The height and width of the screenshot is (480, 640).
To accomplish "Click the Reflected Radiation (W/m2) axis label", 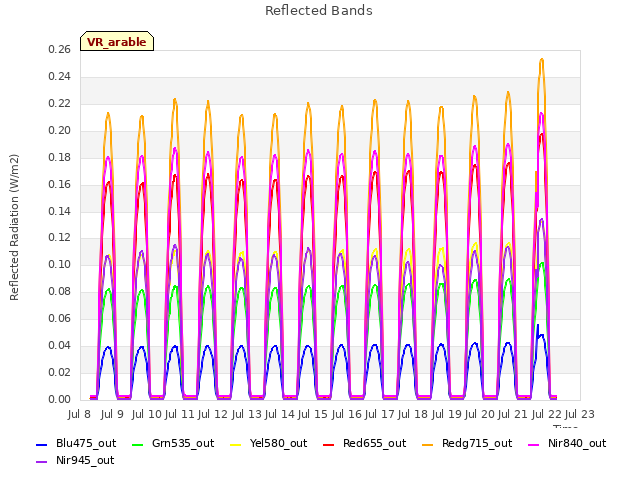I will [x=14, y=227].
